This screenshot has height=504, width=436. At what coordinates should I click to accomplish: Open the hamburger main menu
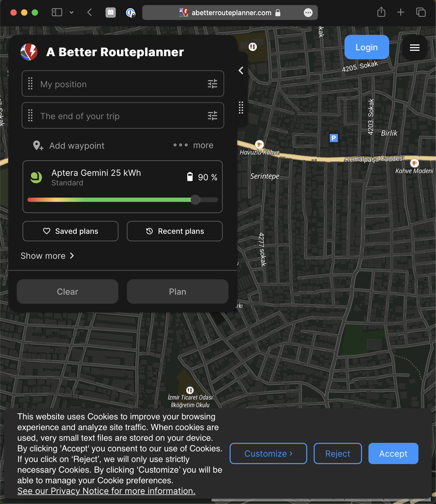click(x=414, y=48)
